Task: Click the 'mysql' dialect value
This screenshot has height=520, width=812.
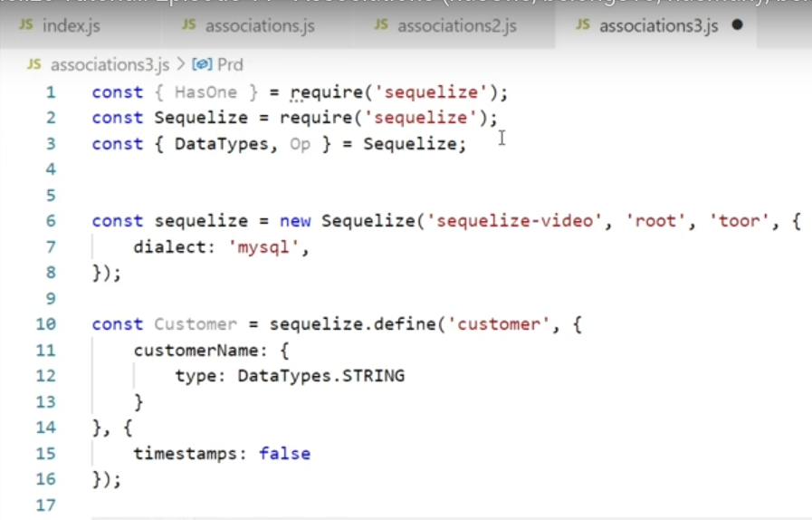Action: coord(263,247)
